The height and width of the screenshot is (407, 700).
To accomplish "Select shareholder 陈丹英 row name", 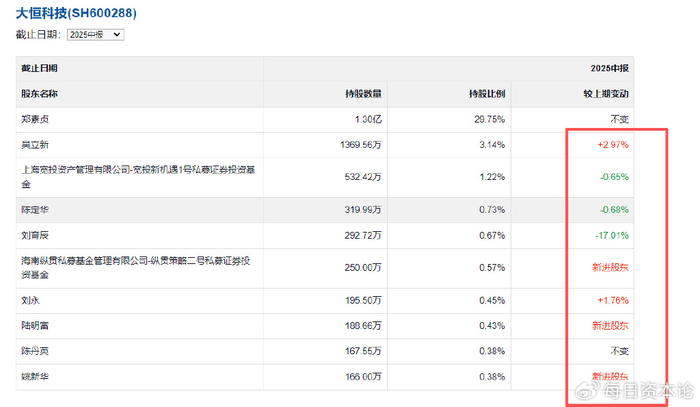I will point(35,353).
